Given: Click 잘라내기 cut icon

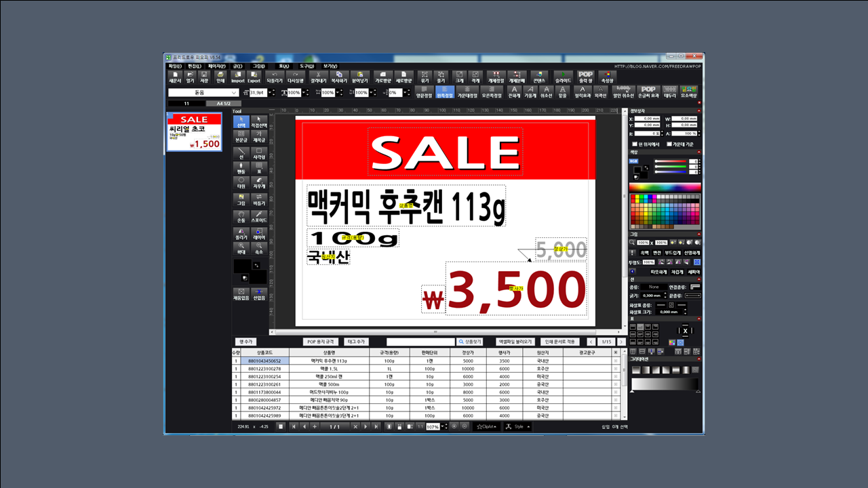Looking at the screenshot, I should click(318, 77).
